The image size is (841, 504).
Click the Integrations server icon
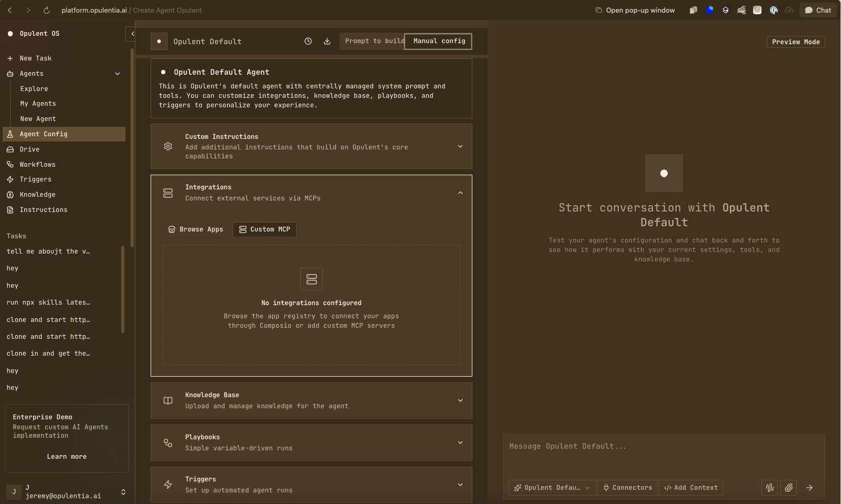pos(168,193)
